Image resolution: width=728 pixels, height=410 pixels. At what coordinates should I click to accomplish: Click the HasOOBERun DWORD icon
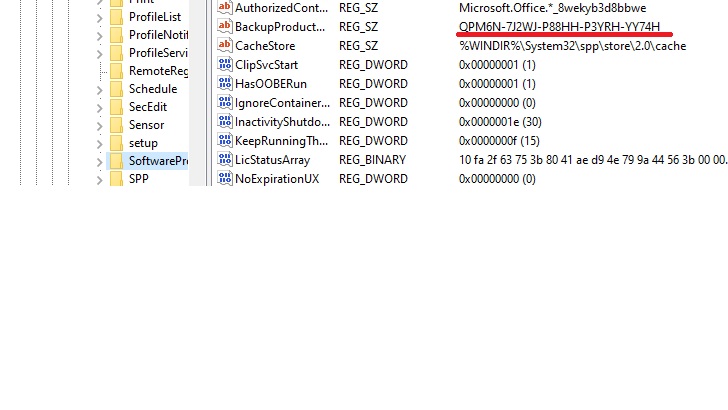pos(224,83)
